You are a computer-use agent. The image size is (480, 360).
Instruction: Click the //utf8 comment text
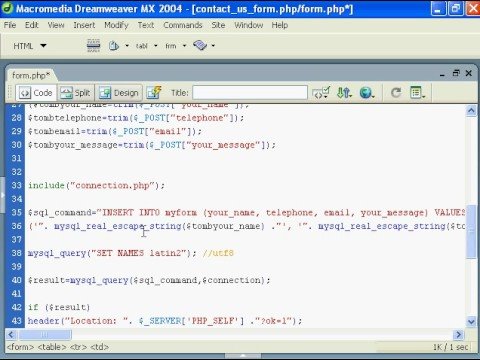[218, 253]
